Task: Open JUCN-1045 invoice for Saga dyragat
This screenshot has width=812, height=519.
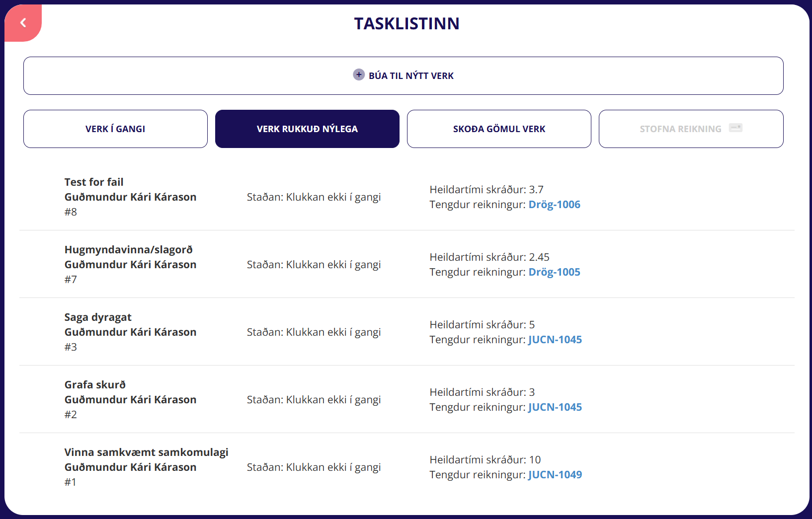Action: pos(555,340)
